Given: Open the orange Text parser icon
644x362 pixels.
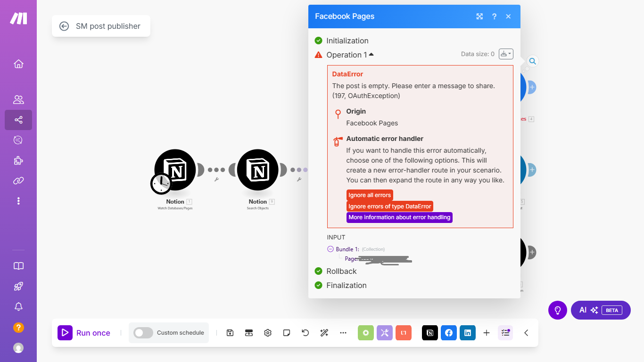Looking at the screenshot, I should coord(404,333).
